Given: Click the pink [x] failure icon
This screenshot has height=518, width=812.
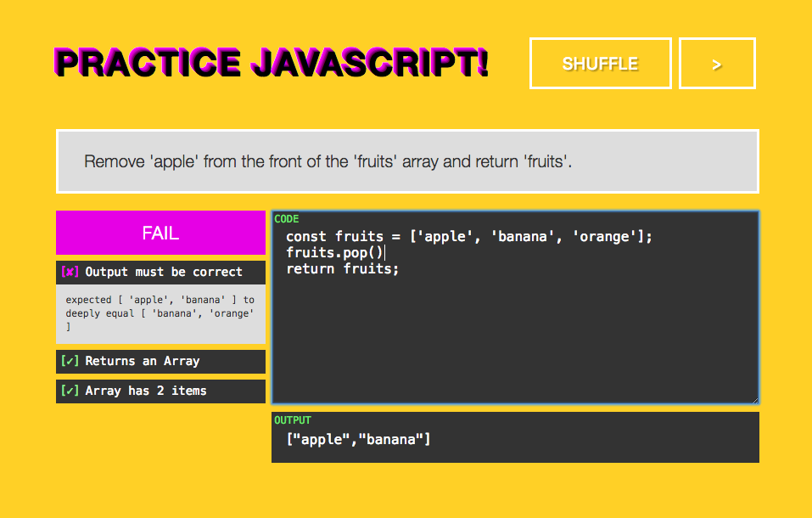Looking at the screenshot, I should click(71, 272).
